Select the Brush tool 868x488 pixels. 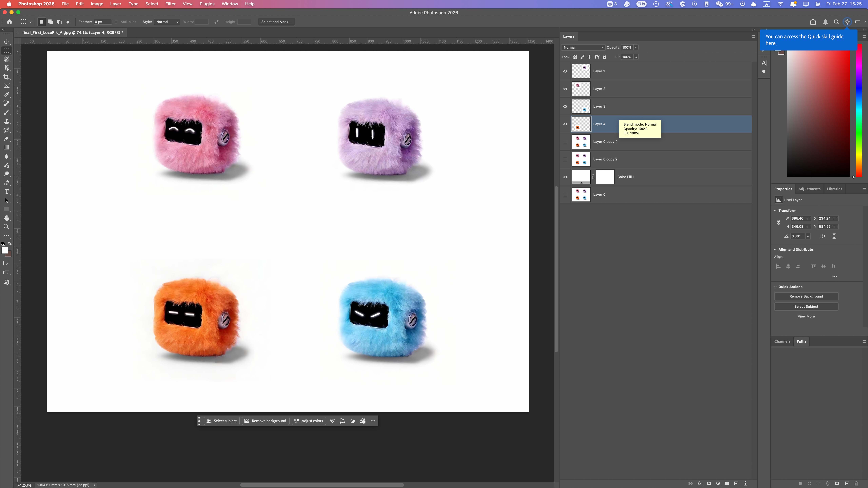tap(6, 113)
